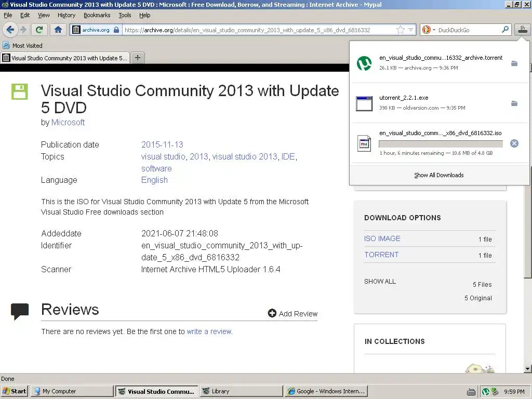Screen dimensions: 532x399
Task: Open the Windows Start menu
Action: point(15,391)
